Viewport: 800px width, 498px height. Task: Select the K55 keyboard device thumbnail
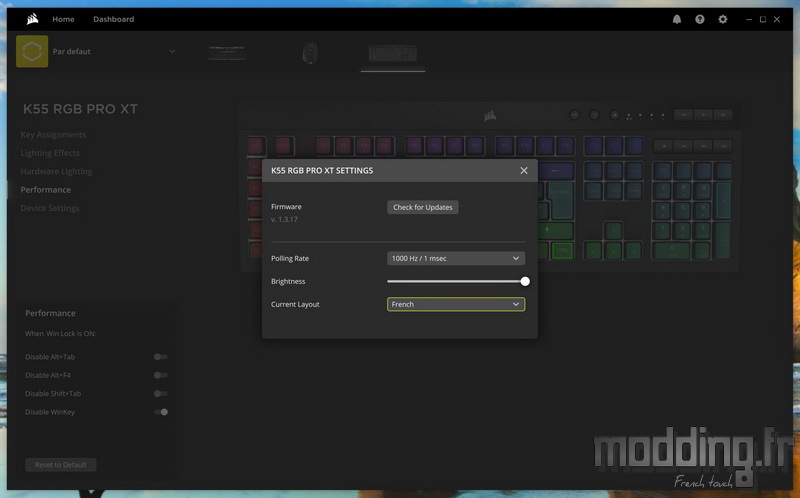(393, 53)
